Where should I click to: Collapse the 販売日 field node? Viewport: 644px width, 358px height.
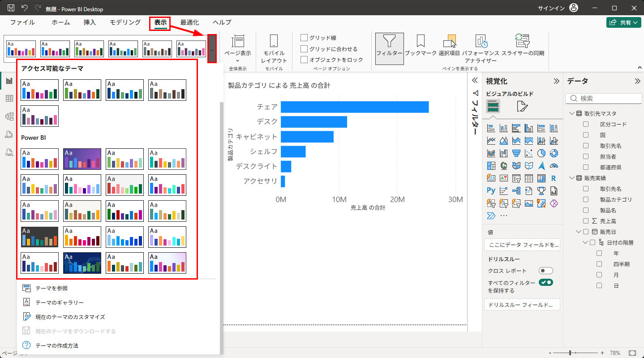click(x=579, y=232)
